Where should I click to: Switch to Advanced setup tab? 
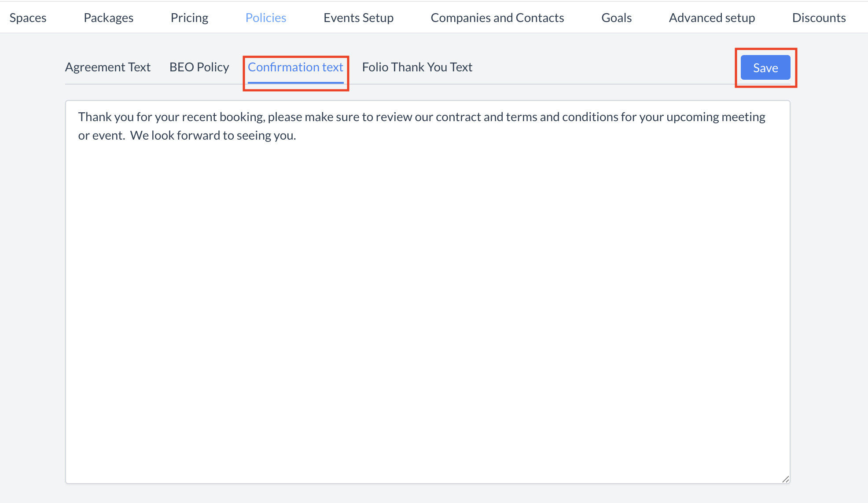(712, 18)
